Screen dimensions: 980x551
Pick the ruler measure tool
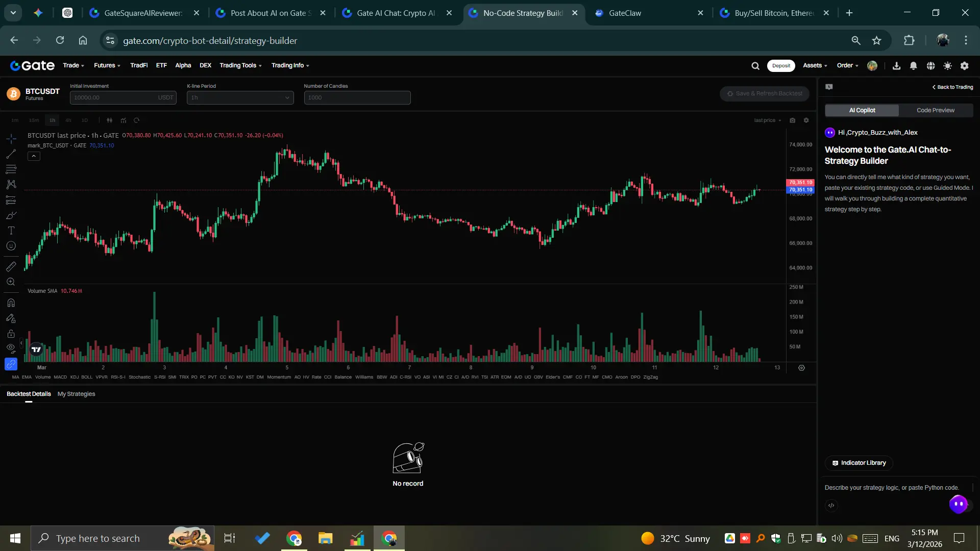(11, 266)
